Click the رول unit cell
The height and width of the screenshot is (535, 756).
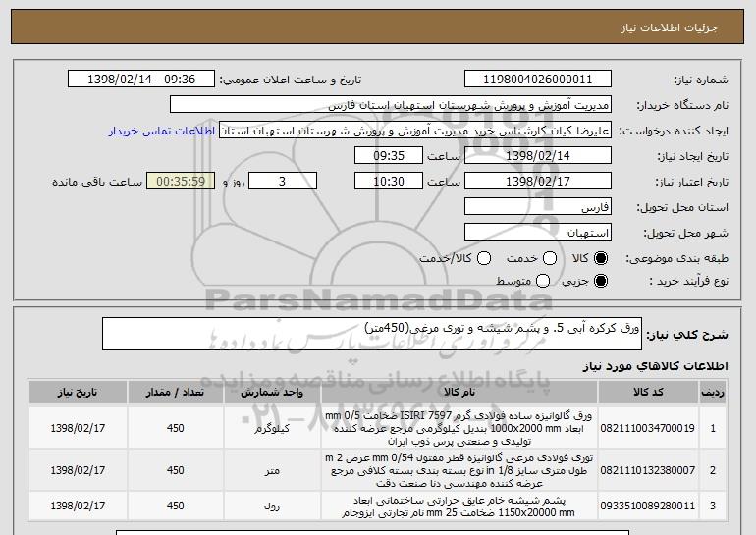click(272, 506)
